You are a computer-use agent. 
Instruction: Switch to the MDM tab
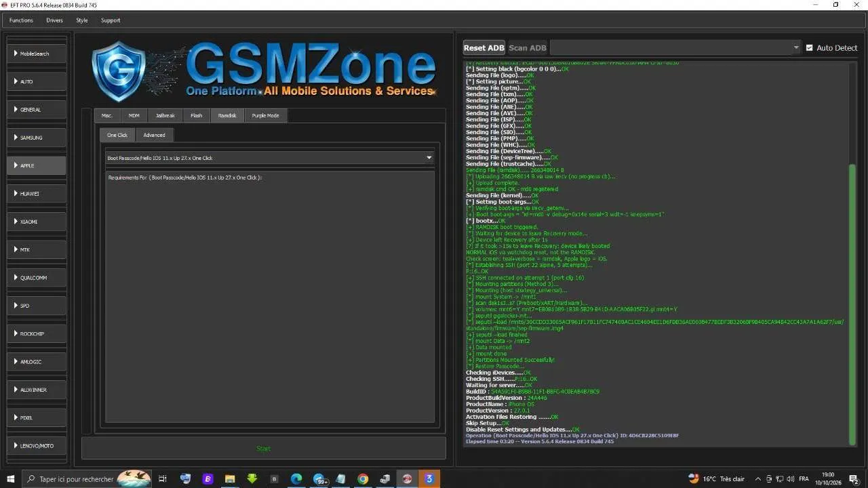(x=134, y=115)
